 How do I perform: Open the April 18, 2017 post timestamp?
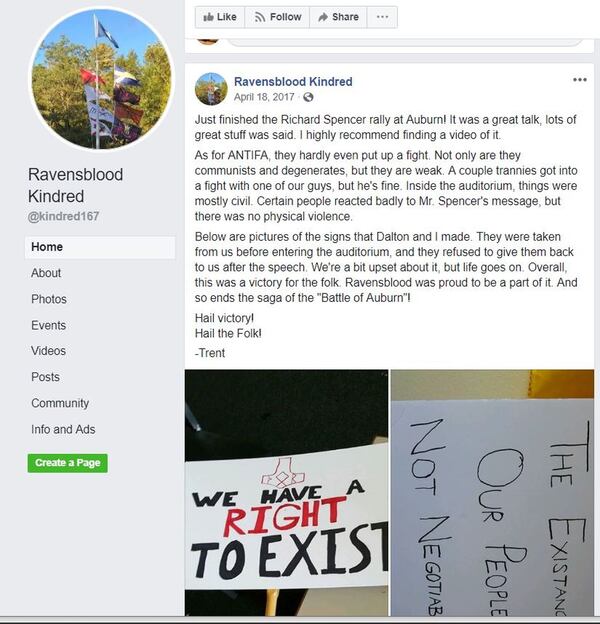coord(264,97)
